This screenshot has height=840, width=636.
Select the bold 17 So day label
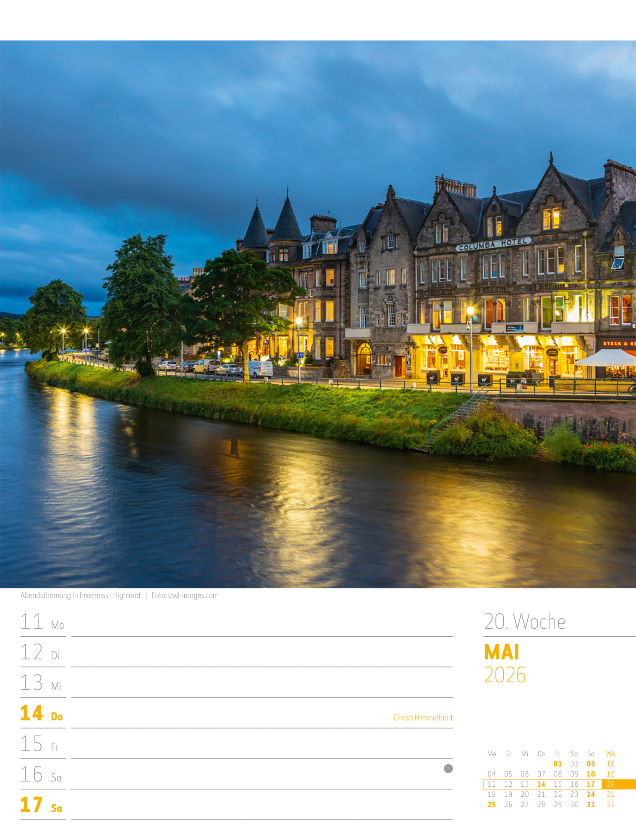(x=41, y=805)
